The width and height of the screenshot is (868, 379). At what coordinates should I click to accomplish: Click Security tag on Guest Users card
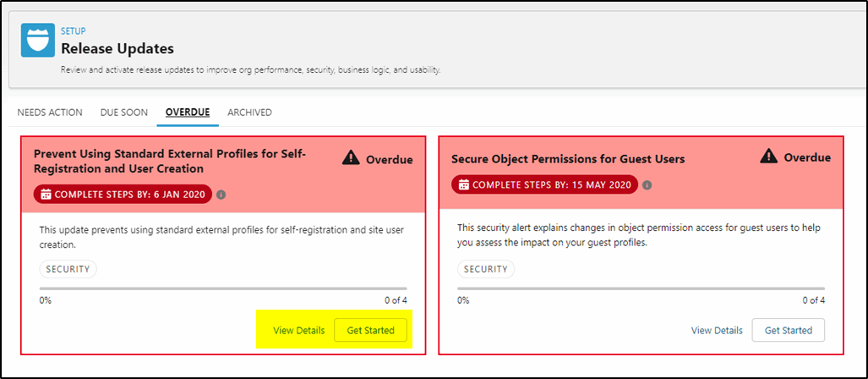pos(486,269)
